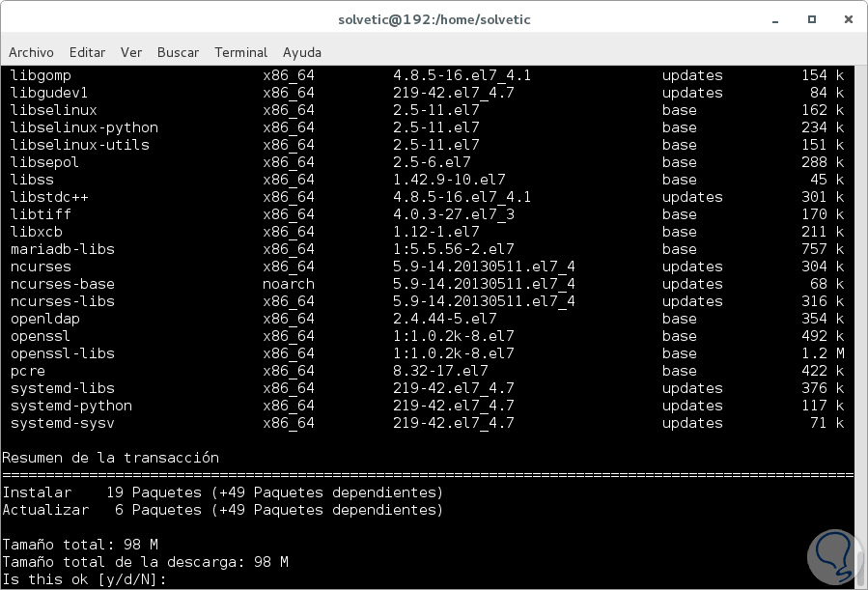This screenshot has height=590, width=868.
Task: Open the Buscar menu
Action: (x=178, y=52)
